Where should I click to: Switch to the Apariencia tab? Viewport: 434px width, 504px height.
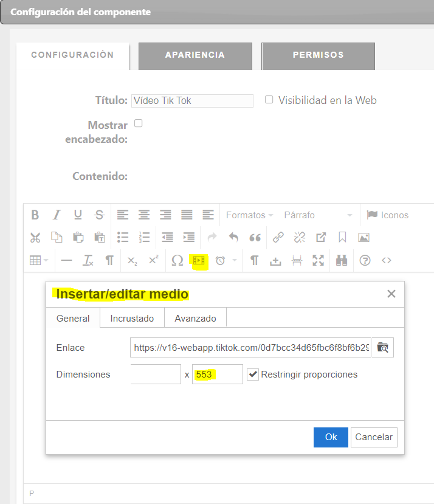click(x=195, y=55)
